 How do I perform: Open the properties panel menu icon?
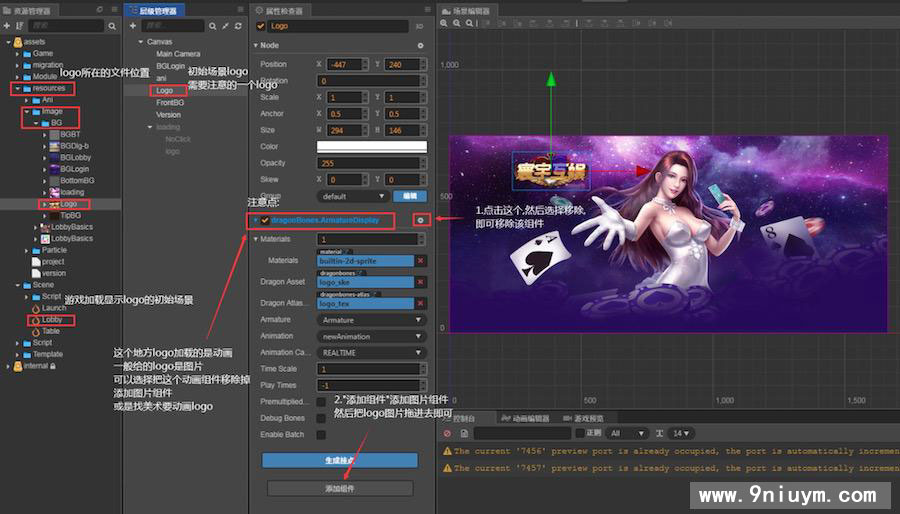click(x=428, y=10)
